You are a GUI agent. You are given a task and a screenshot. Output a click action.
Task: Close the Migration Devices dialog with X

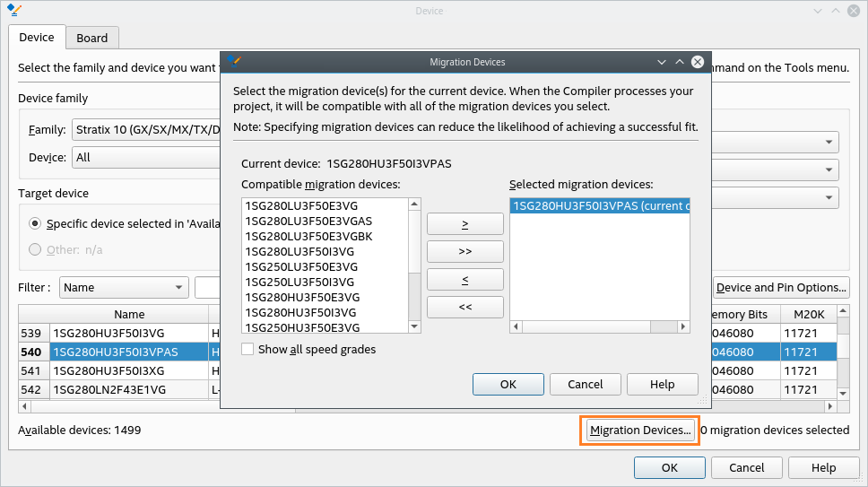(697, 62)
